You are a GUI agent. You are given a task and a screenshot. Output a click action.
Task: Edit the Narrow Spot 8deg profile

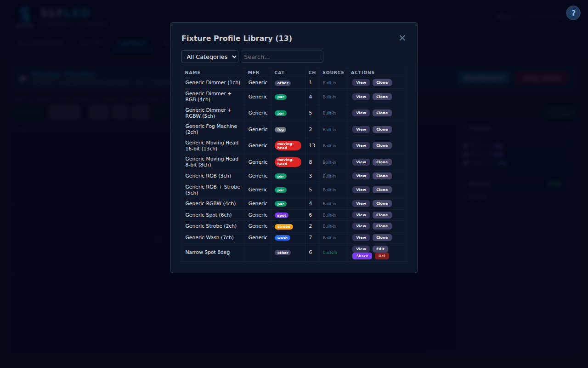(x=380, y=249)
